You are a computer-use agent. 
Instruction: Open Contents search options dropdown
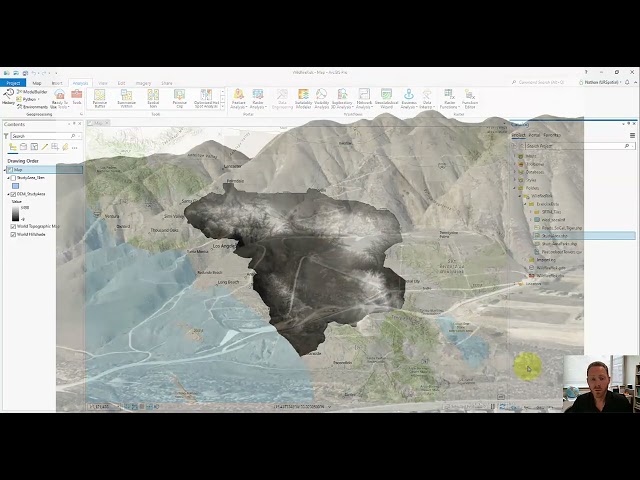[79, 136]
